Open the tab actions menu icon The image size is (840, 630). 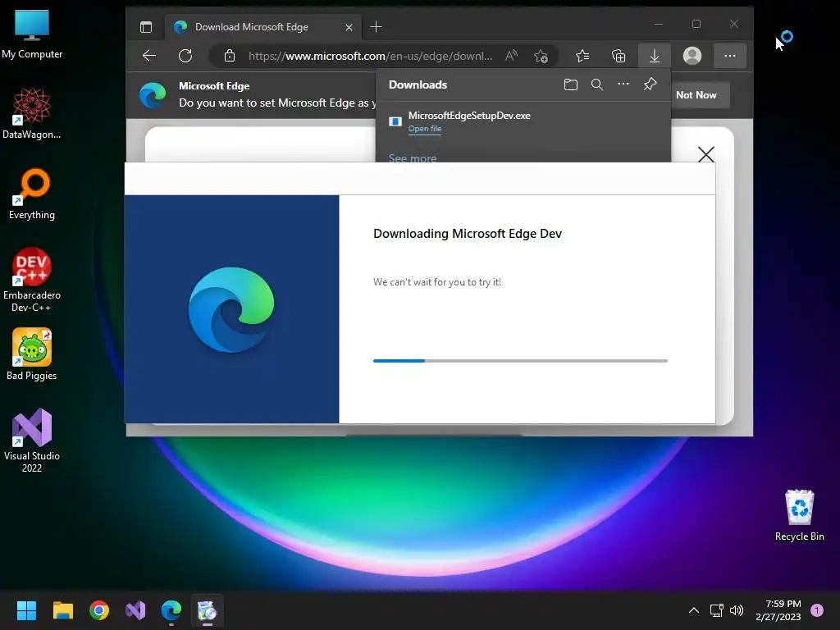pos(146,27)
